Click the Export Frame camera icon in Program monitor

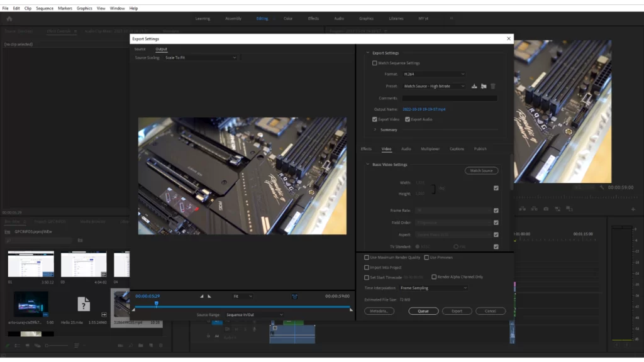pyautogui.click(x=546, y=209)
